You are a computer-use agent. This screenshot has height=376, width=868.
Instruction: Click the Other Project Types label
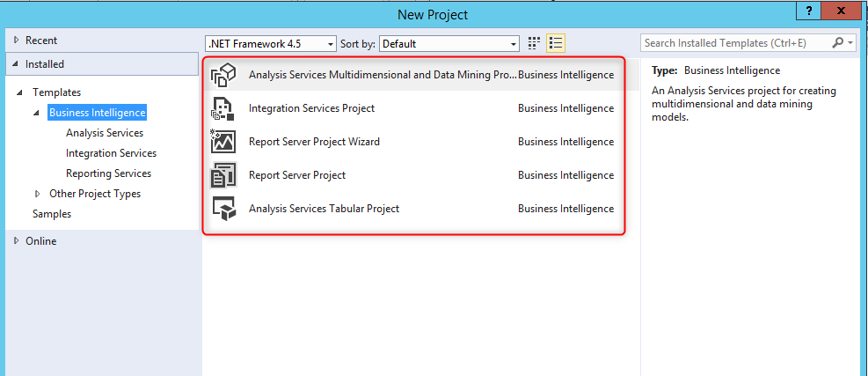[95, 194]
